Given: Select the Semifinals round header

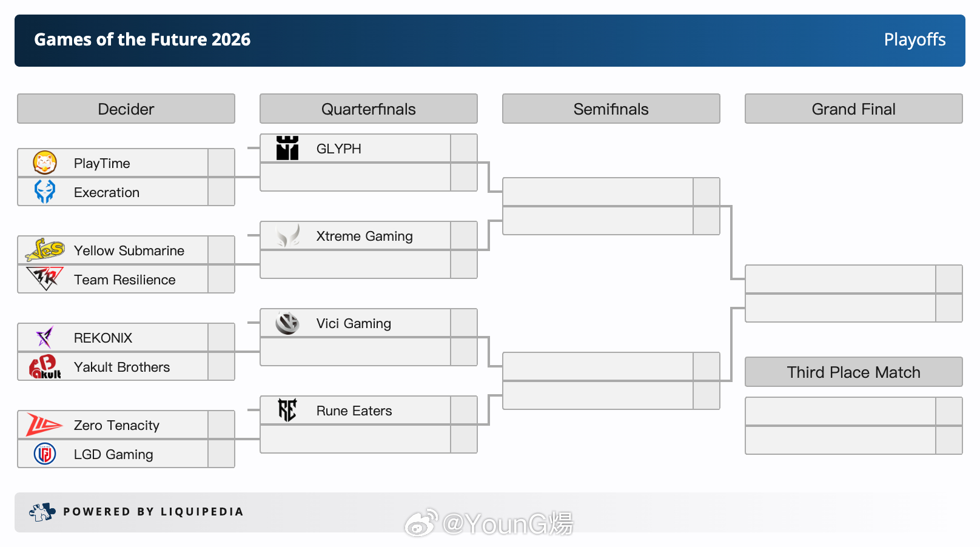Looking at the screenshot, I should click(x=611, y=109).
